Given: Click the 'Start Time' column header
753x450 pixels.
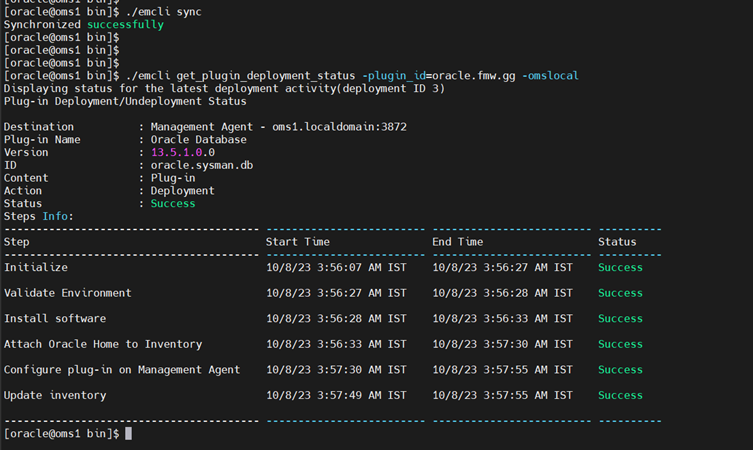Looking at the screenshot, I should click(x=297, y=242).
